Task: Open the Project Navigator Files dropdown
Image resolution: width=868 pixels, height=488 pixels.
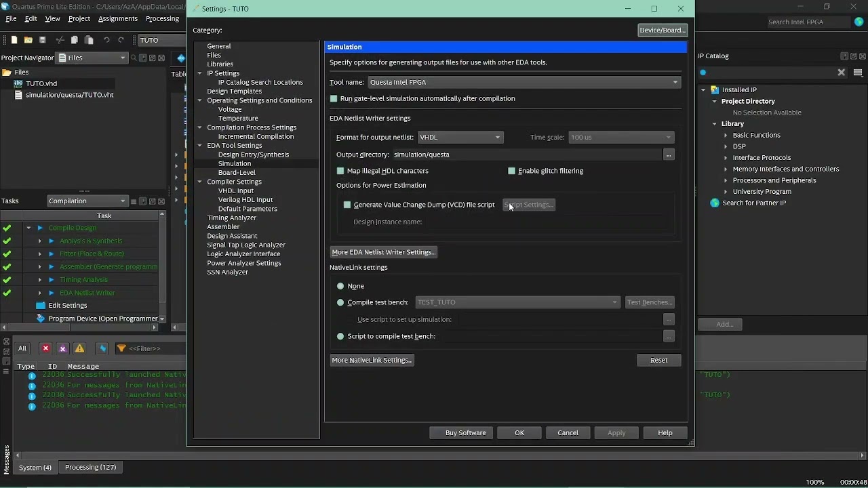Action: click(92, 58)
